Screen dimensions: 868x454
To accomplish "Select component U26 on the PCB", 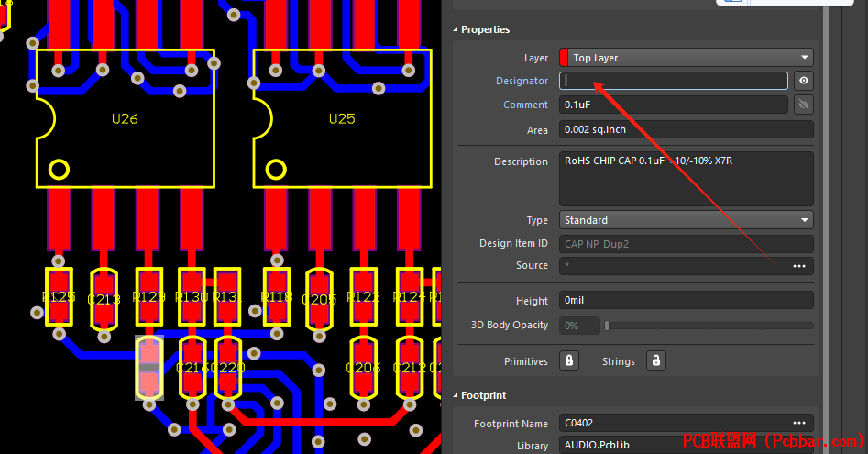I will [125, 118].
